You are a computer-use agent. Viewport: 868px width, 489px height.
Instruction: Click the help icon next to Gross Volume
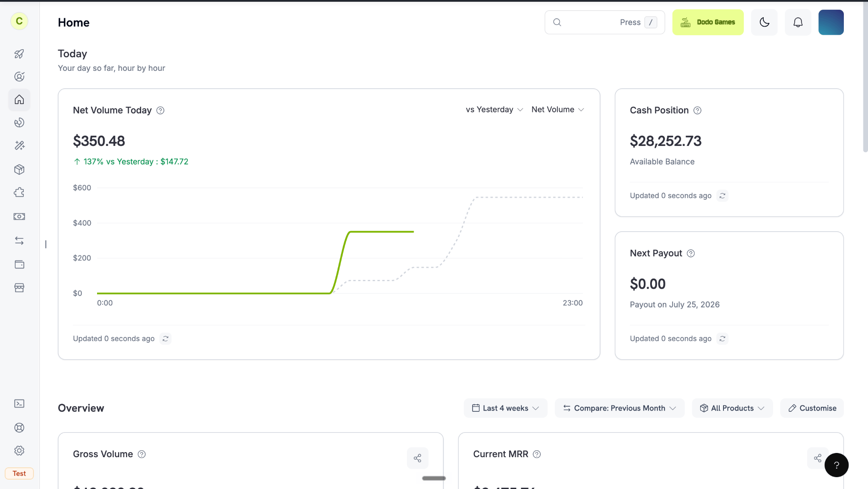click(x=142, y=454)
